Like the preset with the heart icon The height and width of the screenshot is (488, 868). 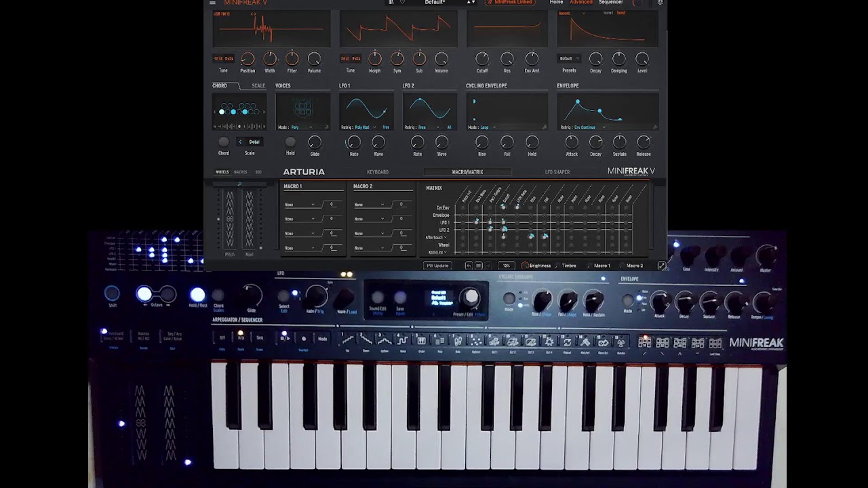402,3
